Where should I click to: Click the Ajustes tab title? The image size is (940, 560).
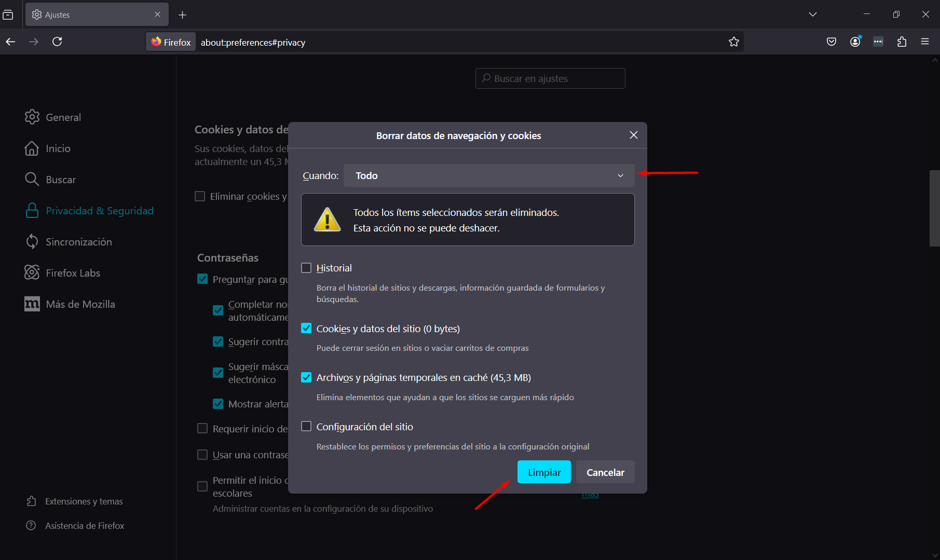click(57, 15)
